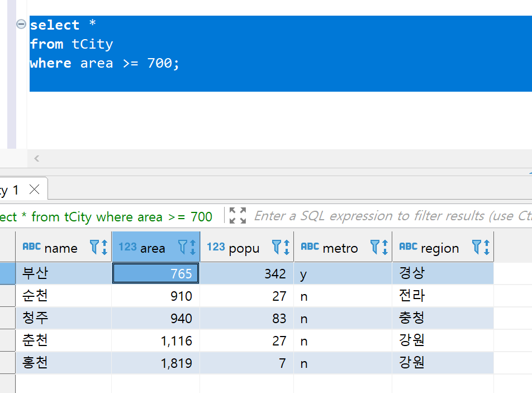Viewport: 532px width, 393px height.
Task: Select the area cell 1,819
Action: (156, 363)
